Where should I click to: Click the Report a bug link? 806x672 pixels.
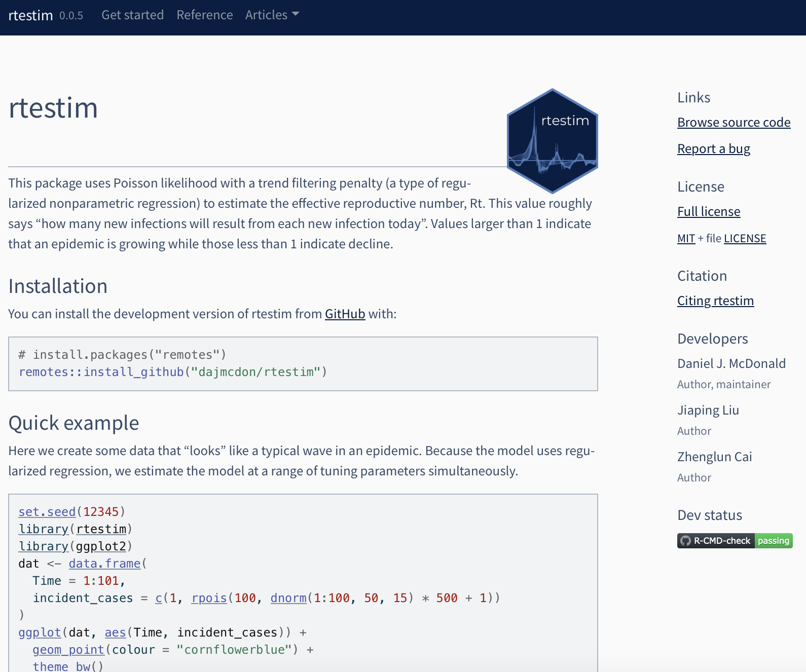[x=713, y=149]
